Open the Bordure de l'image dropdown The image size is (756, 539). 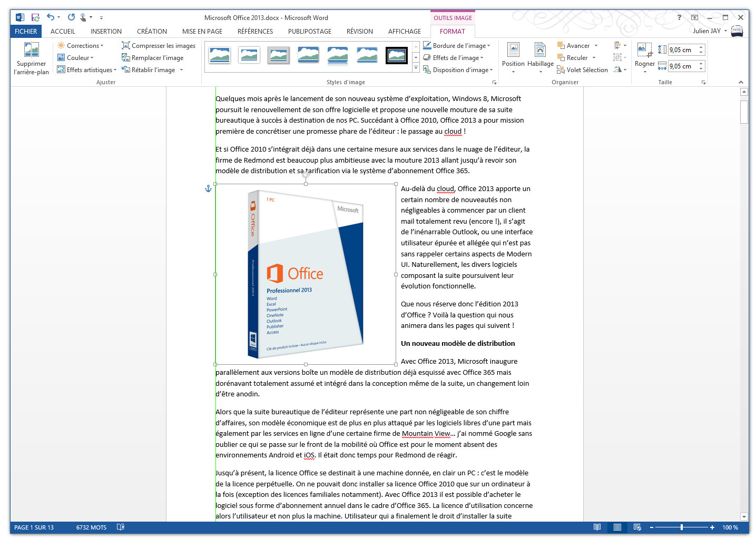457,45
